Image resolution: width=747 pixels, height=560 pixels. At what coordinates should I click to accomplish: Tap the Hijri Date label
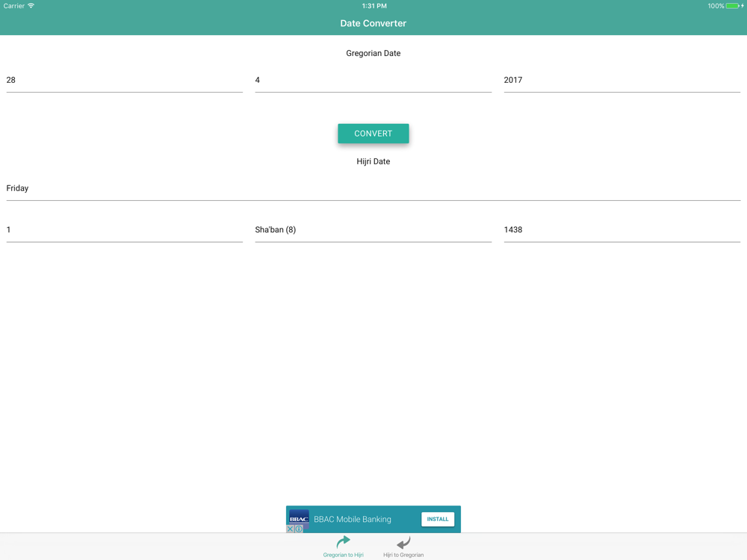[373, 161]
